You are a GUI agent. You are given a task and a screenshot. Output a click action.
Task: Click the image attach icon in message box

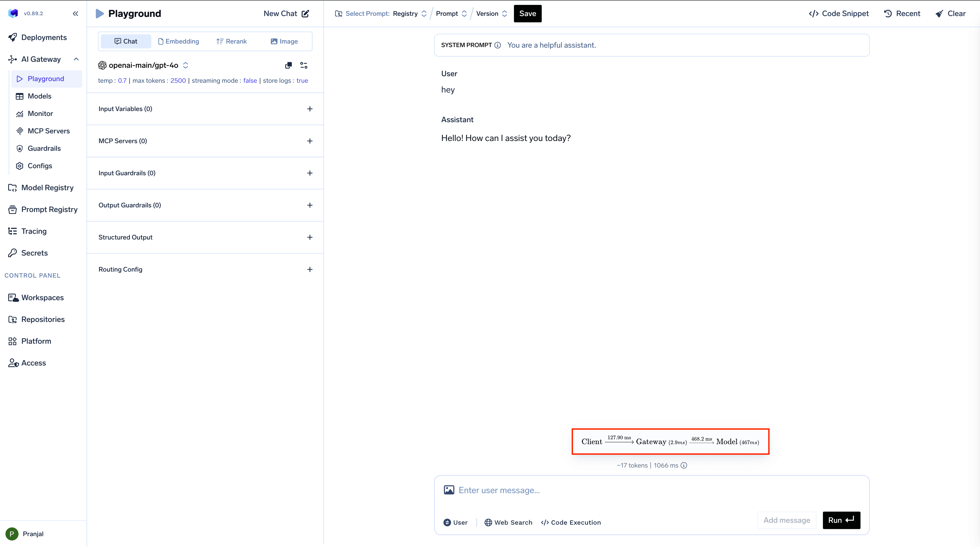tap(449, 490)
